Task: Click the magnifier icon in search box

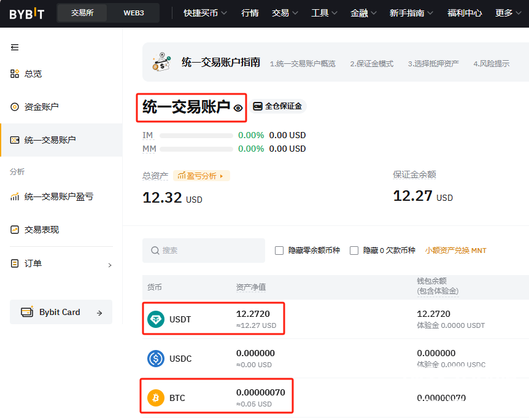Action: click(155, 251)
